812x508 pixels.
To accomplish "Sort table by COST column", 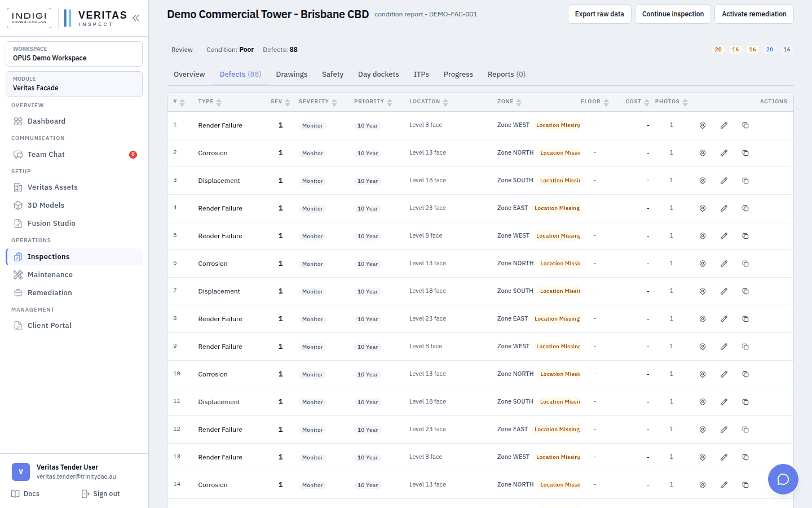I will point(637,102).
